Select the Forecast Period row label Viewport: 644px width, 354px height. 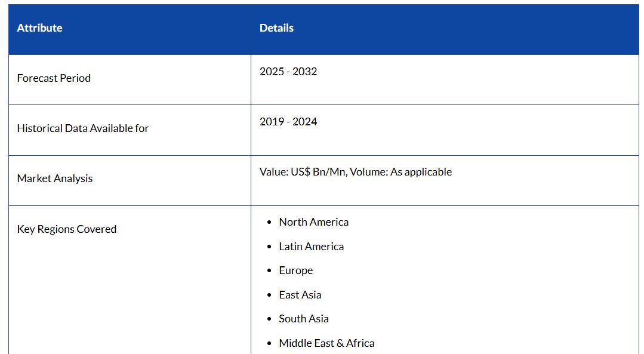[x=54, y=78]
